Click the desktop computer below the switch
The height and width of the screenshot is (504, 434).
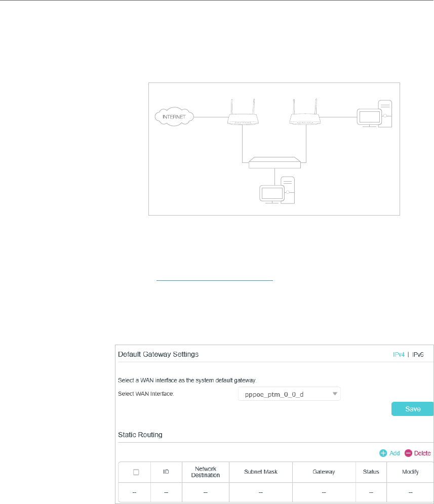(277, 190)
